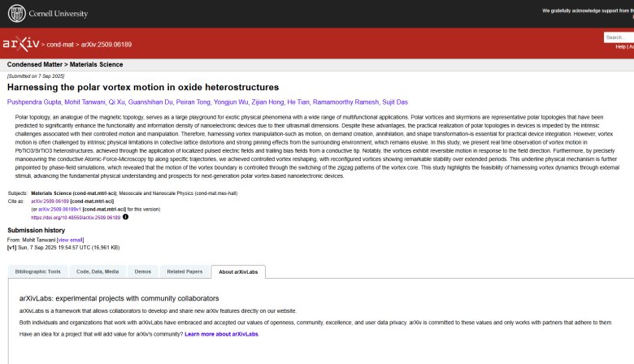Click the arXiv search input field
This screenshot has height=364, width=634.
pyautogui.click(x=618, y=37)
